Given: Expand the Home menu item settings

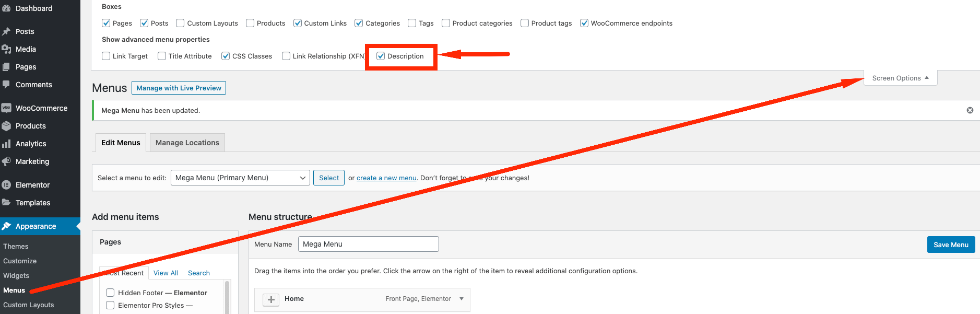Looking at the screenshot, I should (461, 299).
